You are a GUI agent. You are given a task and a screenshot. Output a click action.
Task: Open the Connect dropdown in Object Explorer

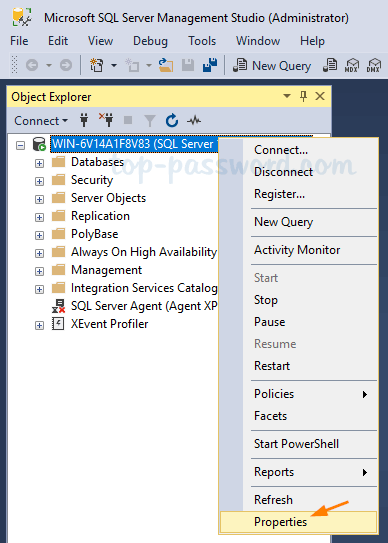[41, 121]
